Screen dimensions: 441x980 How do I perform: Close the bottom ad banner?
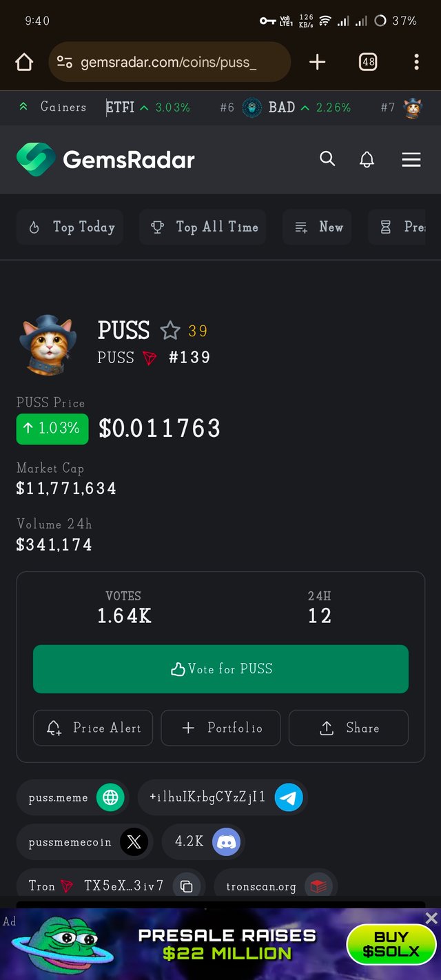coord(431,918)
